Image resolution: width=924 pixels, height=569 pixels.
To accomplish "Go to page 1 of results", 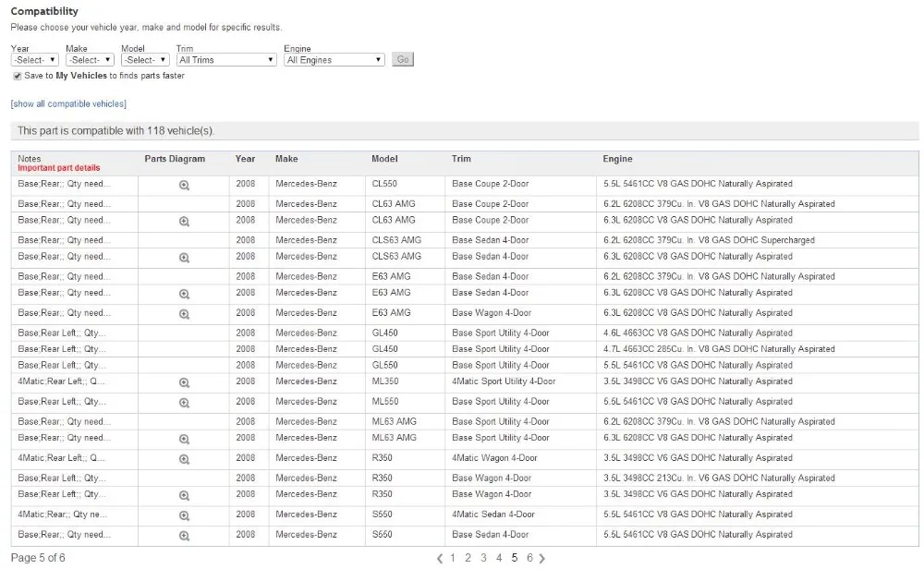I will click(453, 558).
